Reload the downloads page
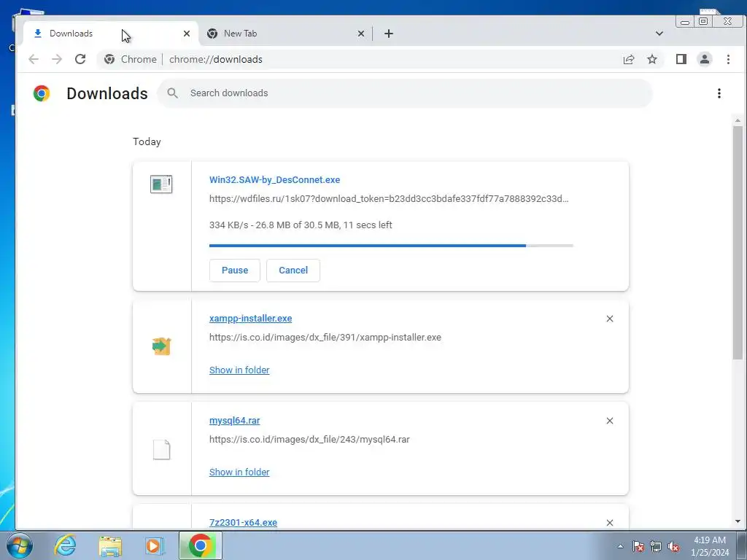The height and width of the screenshot is (560, 747). [x=80, y=59]
